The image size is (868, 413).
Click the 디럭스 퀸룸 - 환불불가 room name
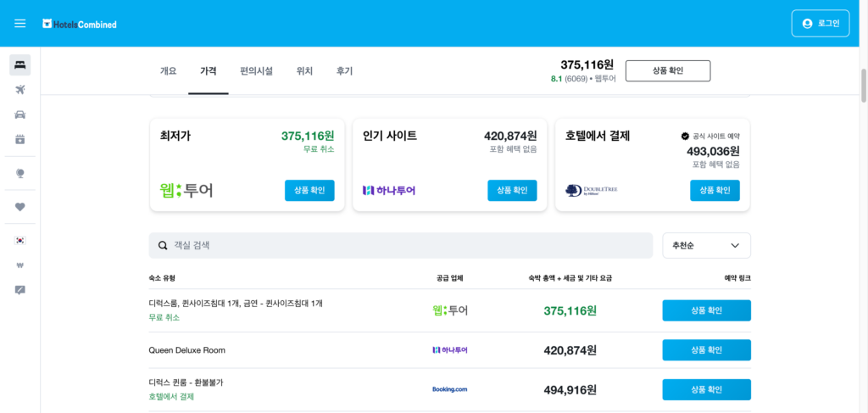tap(186, 382)
